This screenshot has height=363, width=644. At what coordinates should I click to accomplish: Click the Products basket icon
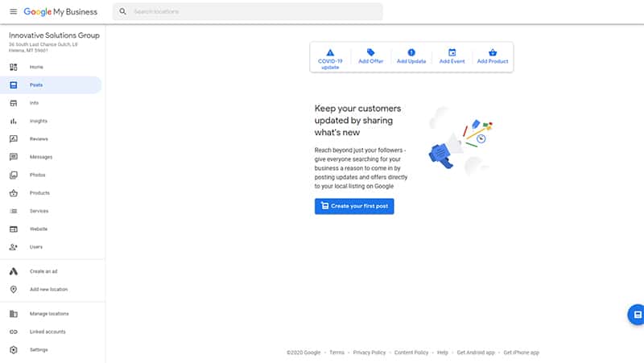pyautogui.click(x=14, y=193)
